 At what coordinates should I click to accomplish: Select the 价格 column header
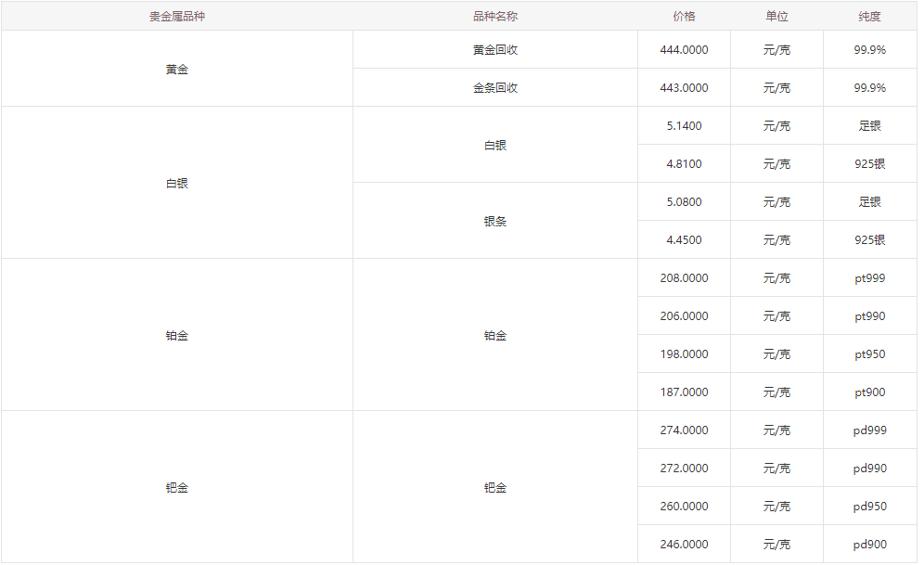pos(684,17)
